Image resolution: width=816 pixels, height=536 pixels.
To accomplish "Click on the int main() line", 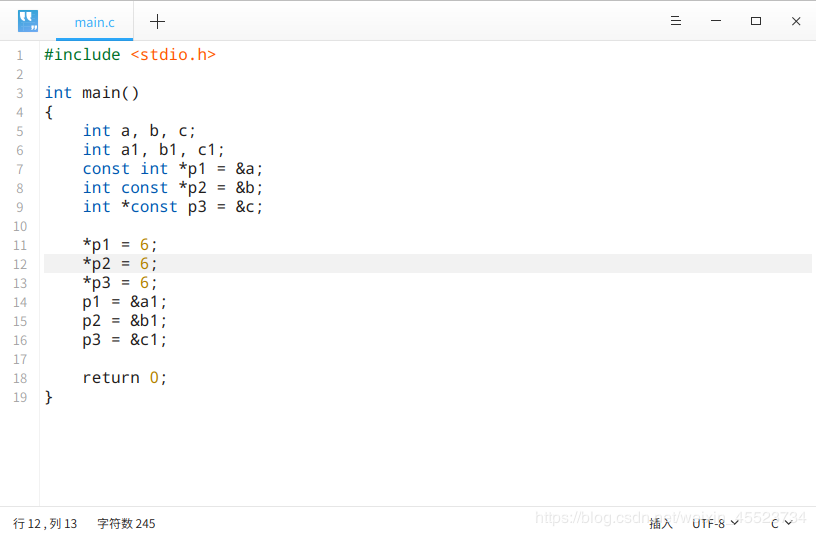I will [92, 93].
